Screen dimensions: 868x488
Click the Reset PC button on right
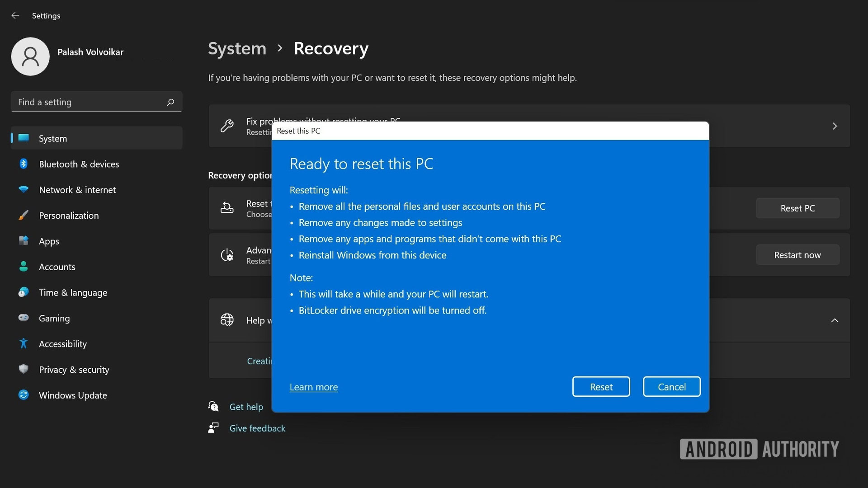[797, 208]
